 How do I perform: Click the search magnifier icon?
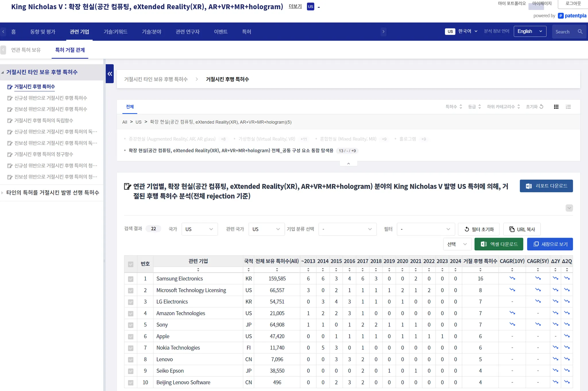(580, 32)
